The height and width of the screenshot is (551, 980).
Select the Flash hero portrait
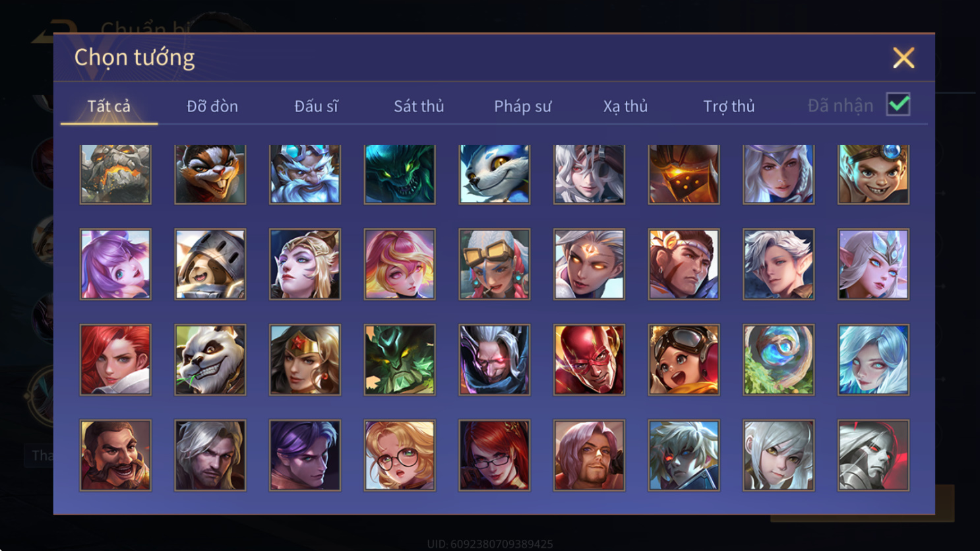589,360
